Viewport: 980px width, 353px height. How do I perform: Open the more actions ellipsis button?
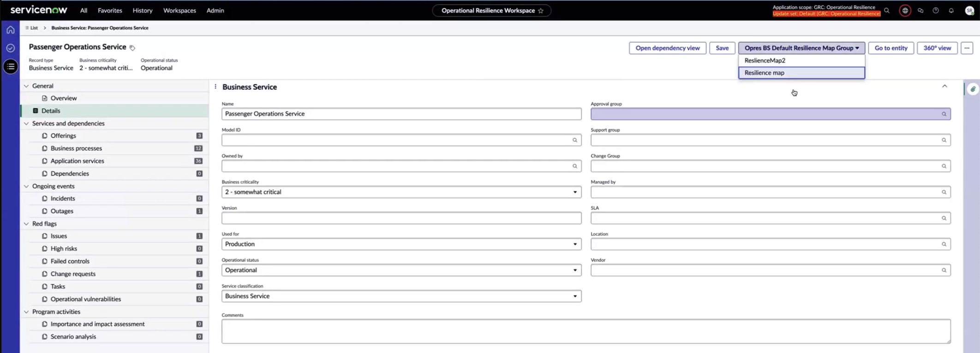pyautogui.click(x=967, y=48)
